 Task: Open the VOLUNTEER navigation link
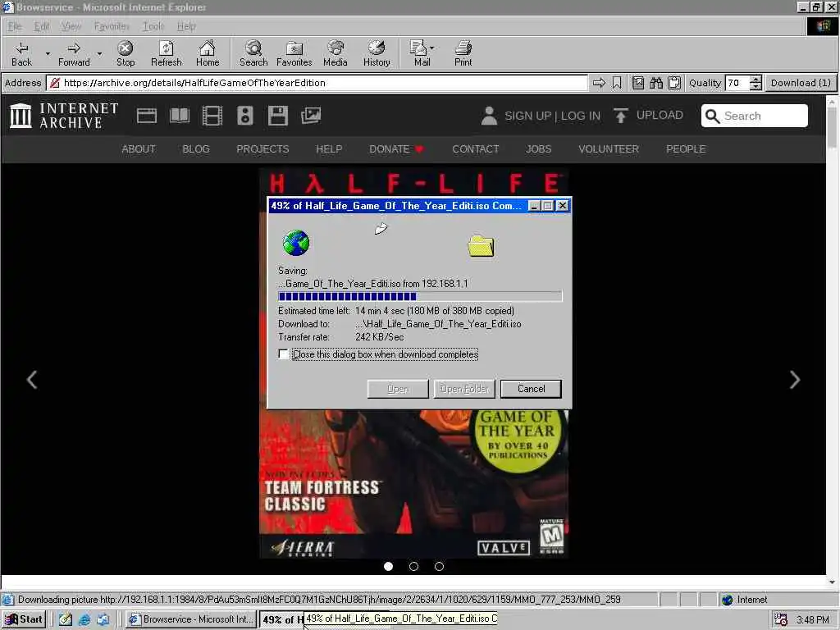(x=609, y=149)
